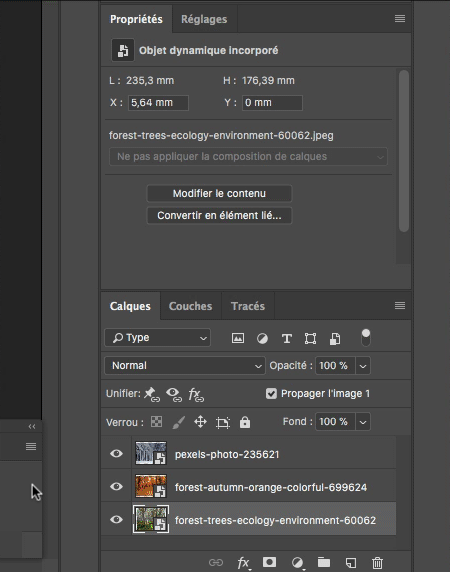
Task: Click the forest-trees-ecology layer thumbnail
Action: tap(151, 519)
